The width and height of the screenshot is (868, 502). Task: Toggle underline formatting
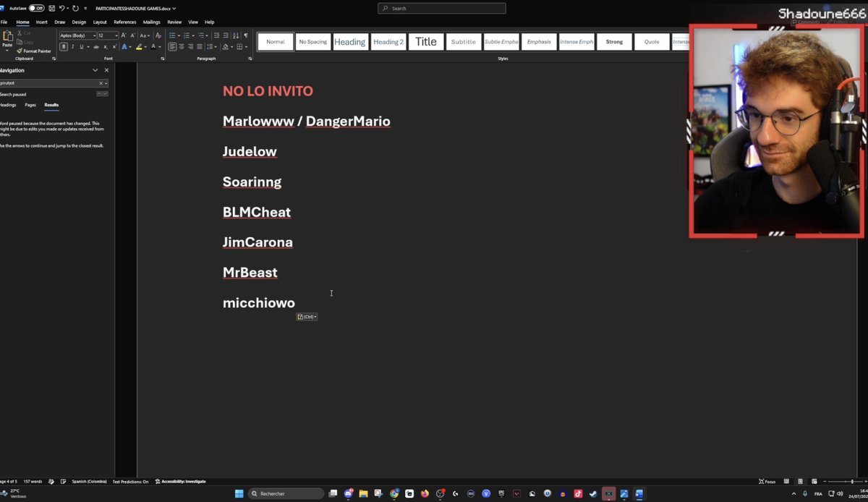tap(81, 46)
